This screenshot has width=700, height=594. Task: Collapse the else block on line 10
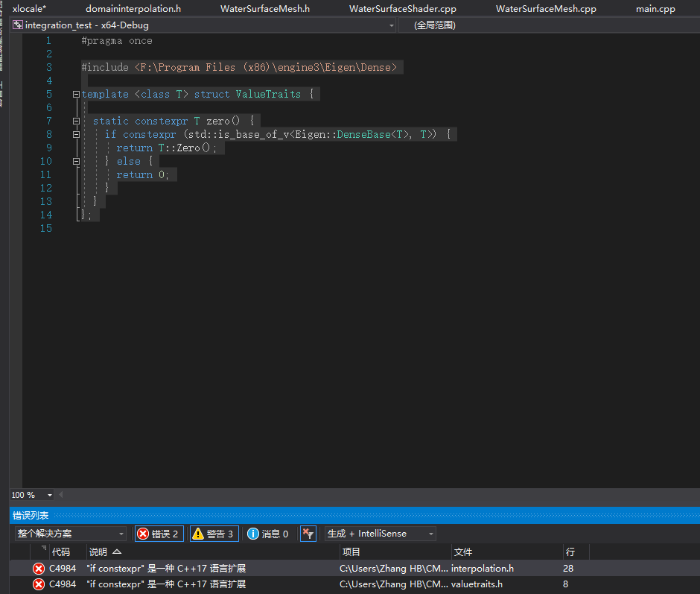pyautogui.click(x=77, y=161)
